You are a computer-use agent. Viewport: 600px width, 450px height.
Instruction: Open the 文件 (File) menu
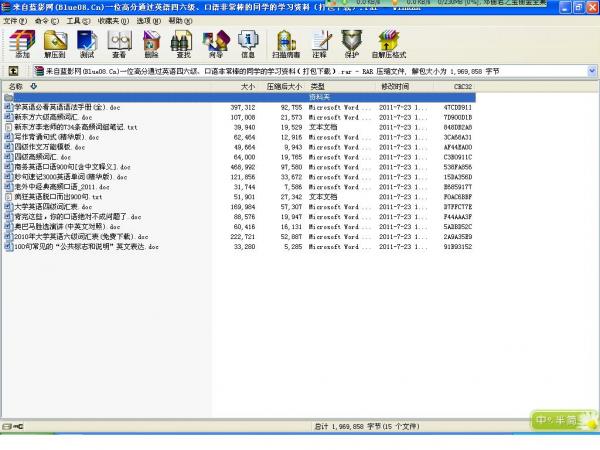15,21
